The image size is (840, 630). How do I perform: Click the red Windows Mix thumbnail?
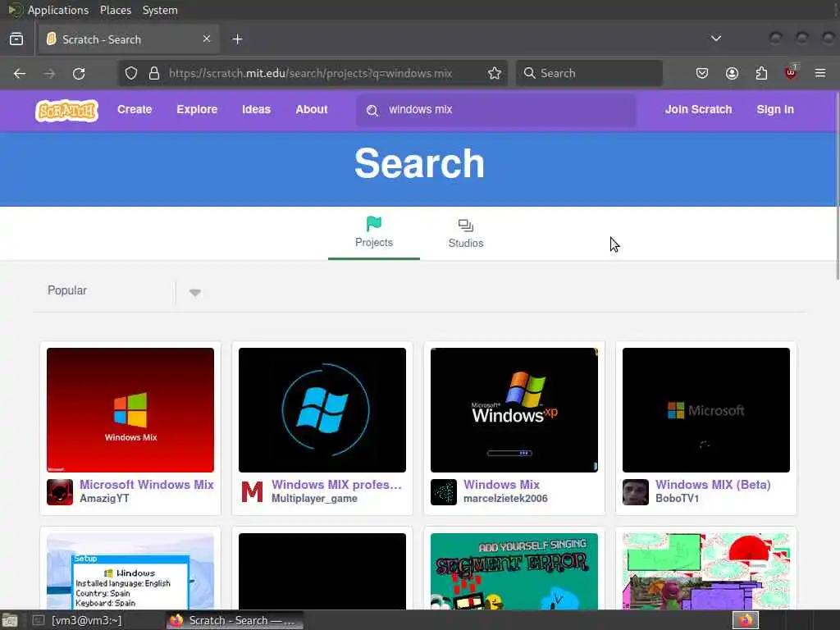[130, 410]
